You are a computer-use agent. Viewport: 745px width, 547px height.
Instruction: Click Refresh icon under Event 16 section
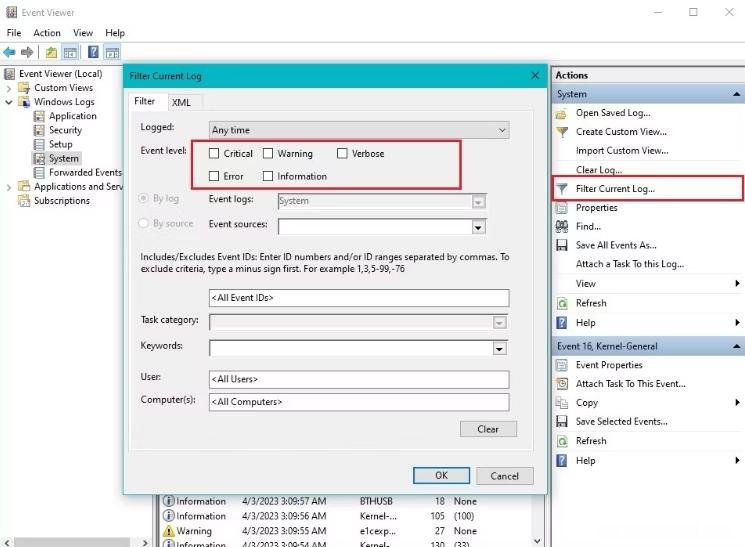click(562, 441)
